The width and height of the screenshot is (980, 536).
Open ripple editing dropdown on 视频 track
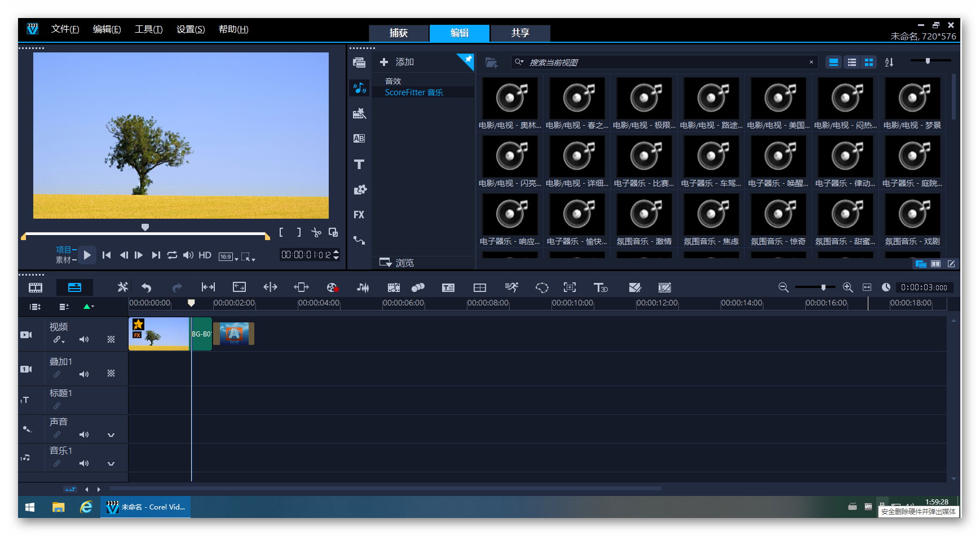59,340
